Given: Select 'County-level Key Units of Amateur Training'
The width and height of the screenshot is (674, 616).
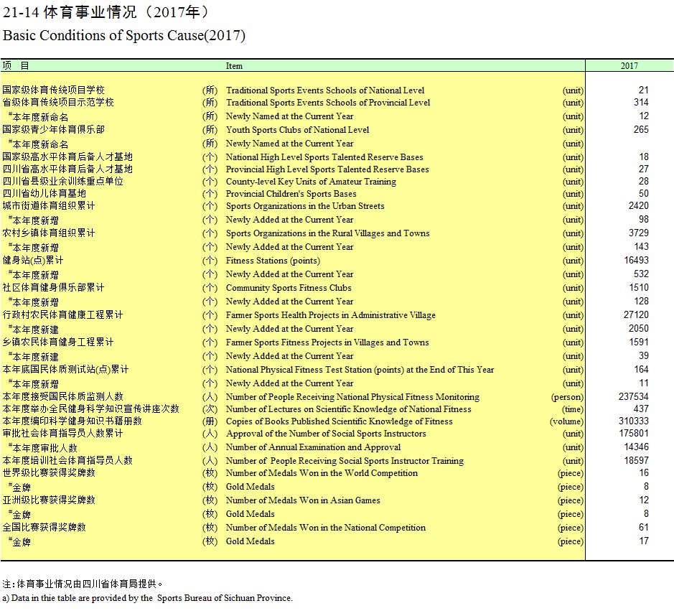Looking at the screenshot, I should pos(312,182).
